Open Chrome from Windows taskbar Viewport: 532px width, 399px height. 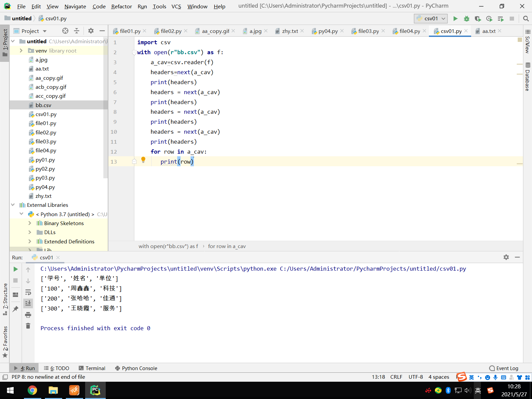(32, 390)
